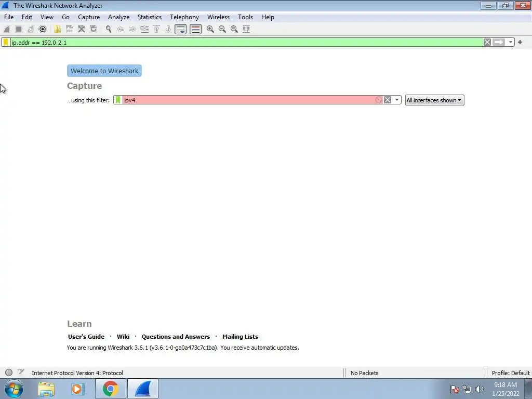The width and height of the screenshot is (532, 399).
Task: Open the Wireless menu
Action: (218, 17)
